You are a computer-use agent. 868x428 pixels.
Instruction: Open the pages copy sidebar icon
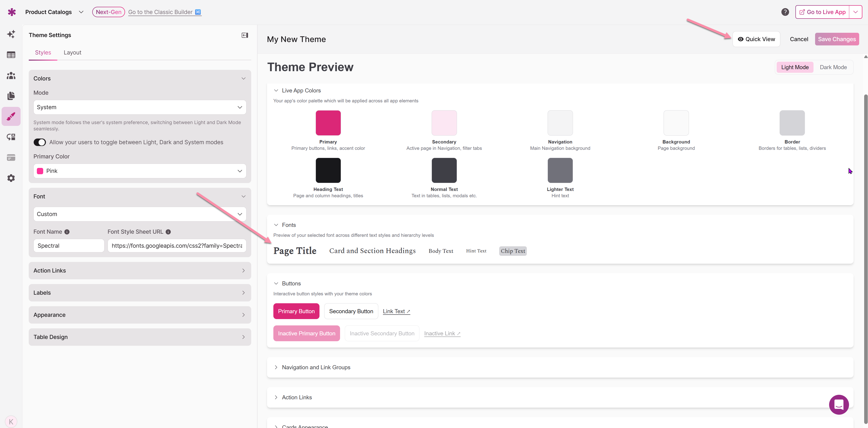[x=11, y=96]
